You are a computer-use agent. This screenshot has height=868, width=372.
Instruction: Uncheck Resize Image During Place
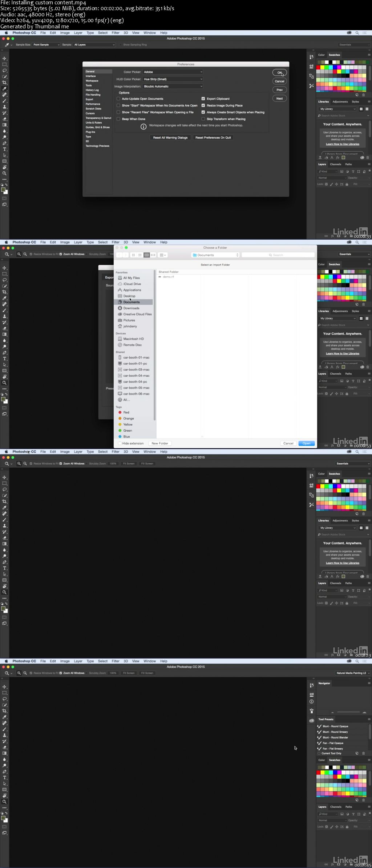203,105
